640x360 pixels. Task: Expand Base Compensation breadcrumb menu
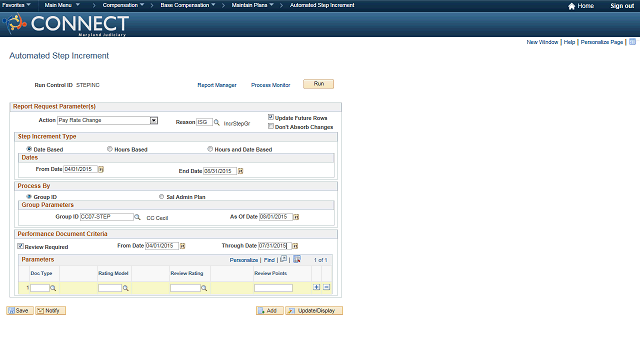[x=188, y=5]
